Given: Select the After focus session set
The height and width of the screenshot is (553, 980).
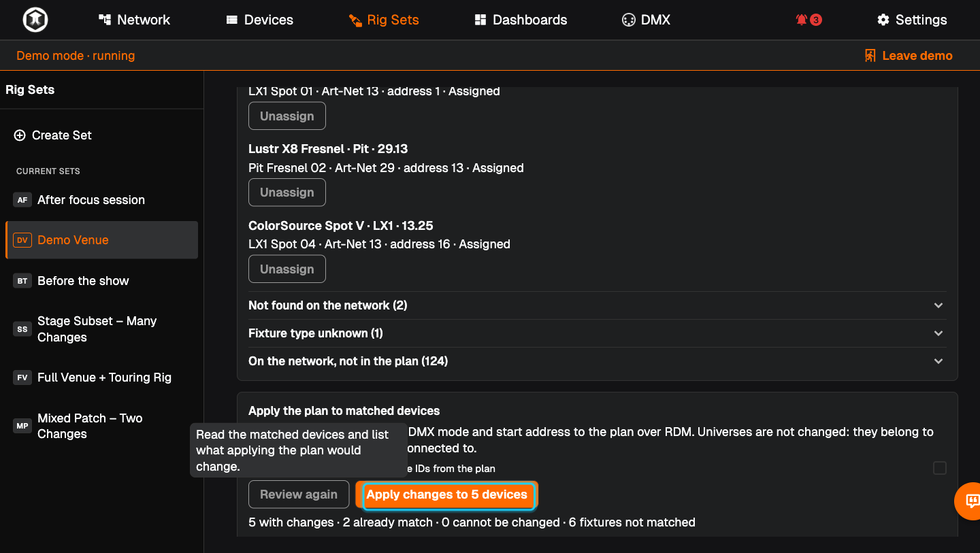Looking at the screenshot, I should click(102, 200).
